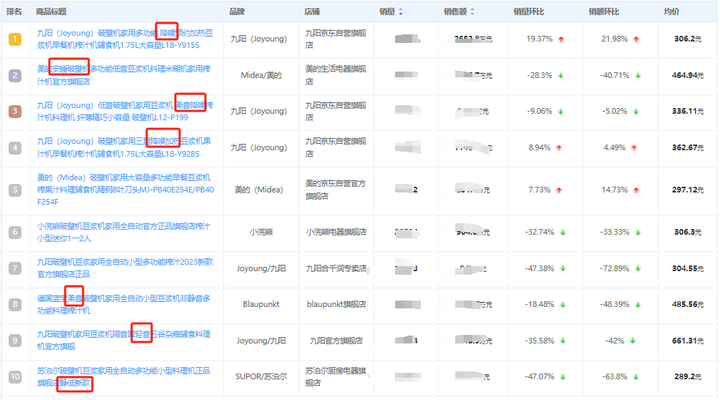Click the 品牌 column header
The image size is (720, 400).
pos(237,11)
